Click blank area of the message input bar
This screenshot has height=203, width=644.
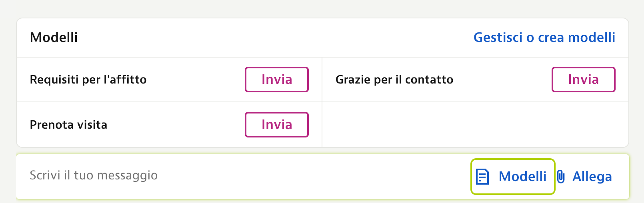[x=312, y=176]
